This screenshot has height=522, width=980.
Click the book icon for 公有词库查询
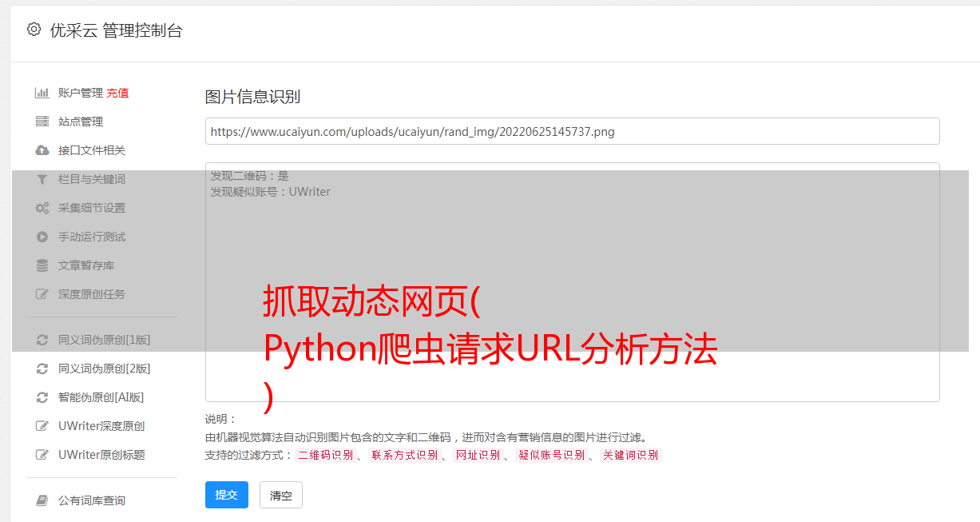[x=42, y=500]
